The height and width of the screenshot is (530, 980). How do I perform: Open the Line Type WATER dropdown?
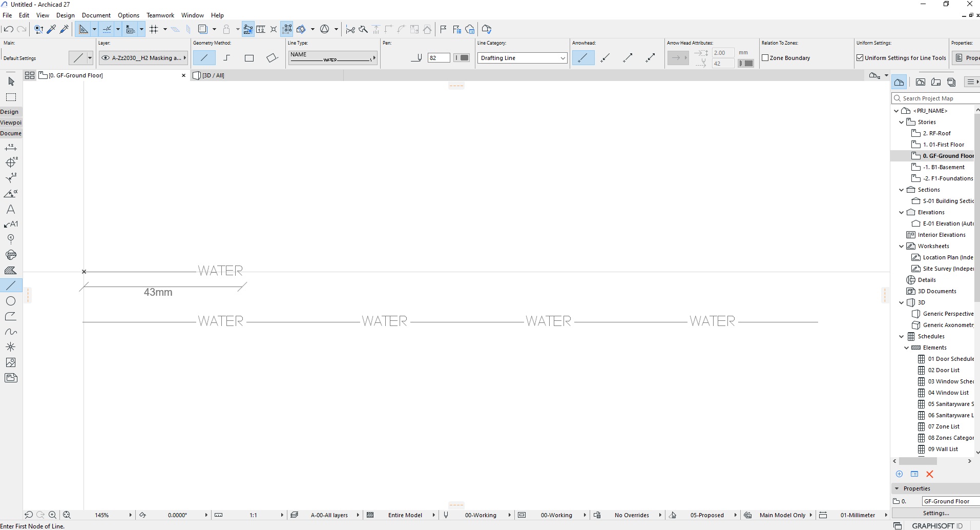[333, 58]
